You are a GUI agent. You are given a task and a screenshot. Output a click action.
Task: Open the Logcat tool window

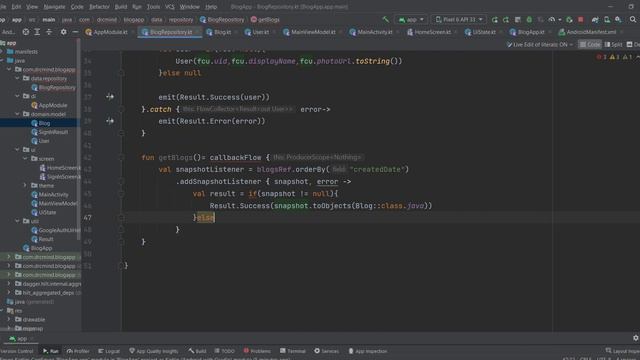(x=109, y=351)
